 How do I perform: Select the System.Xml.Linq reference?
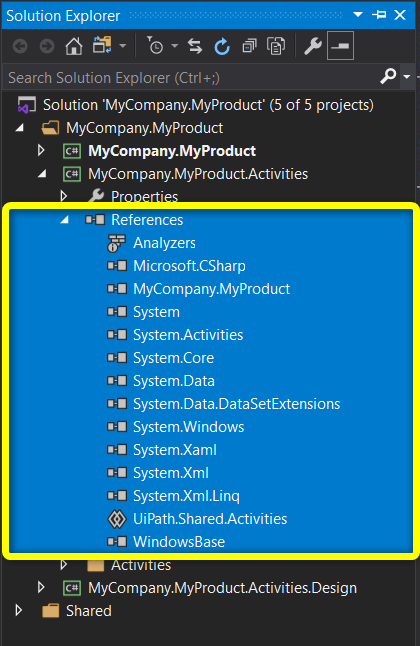coord(186,496)
